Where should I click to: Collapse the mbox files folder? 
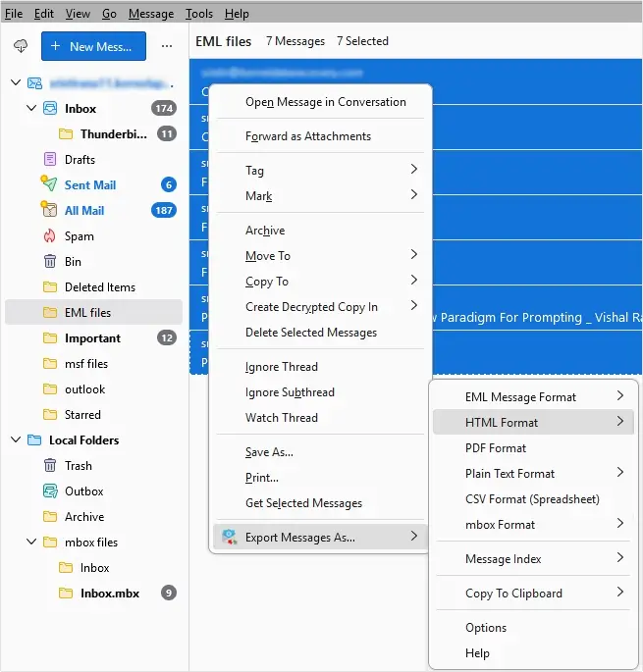(31, 542)
